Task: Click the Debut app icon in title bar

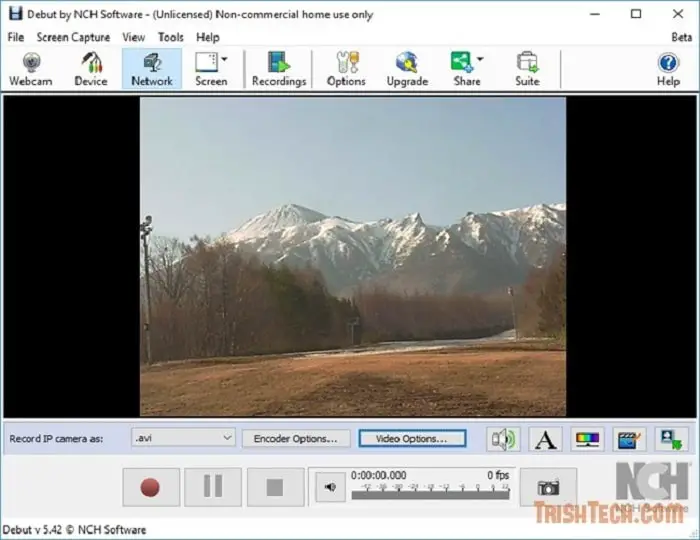Action: tap(16, 14)
